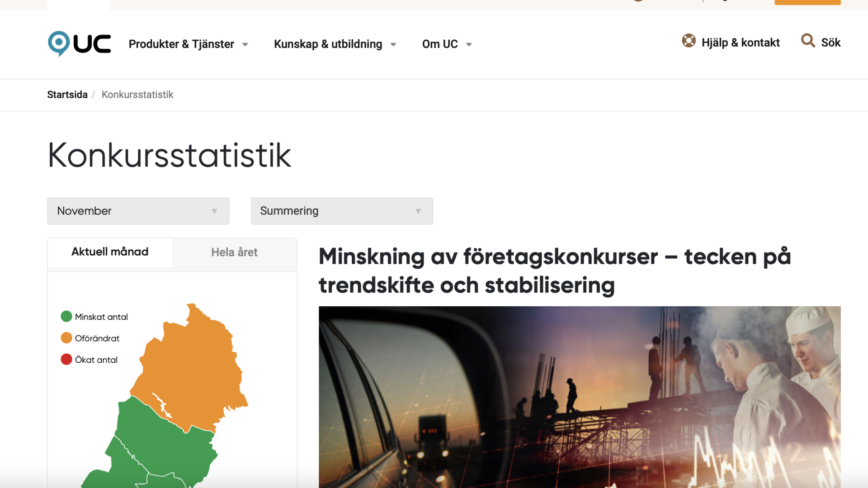868x488 pixels.
Task: Click the Minskat antal legend label
Action: click(x=101, y=317)
